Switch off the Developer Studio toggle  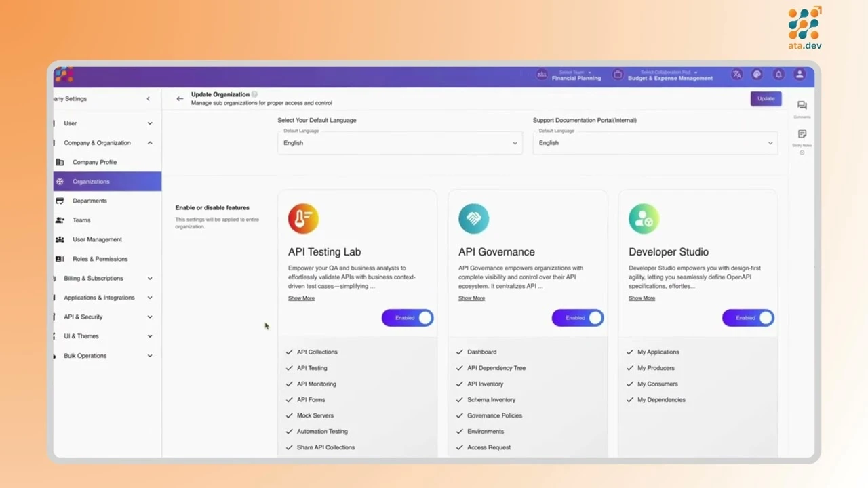(748, 318)
